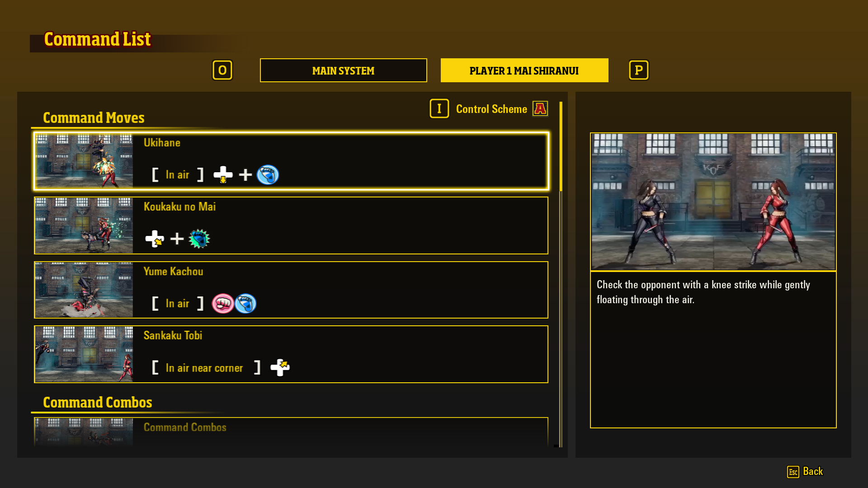Click the Sankaku Tobi directional d-pad icon
The image size is (868, 488).
(x=280, y=367)
